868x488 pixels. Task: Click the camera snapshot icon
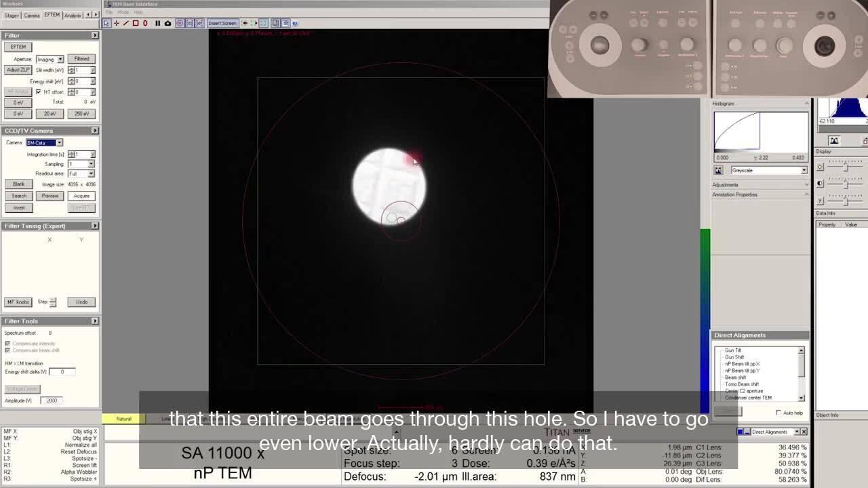(167, 23)
